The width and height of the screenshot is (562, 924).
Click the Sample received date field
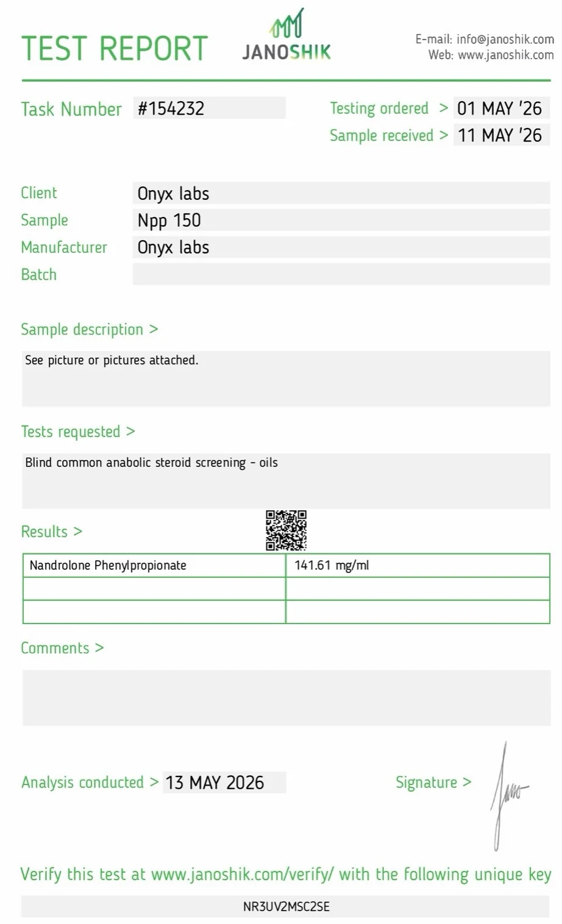[x=501, y=135]
